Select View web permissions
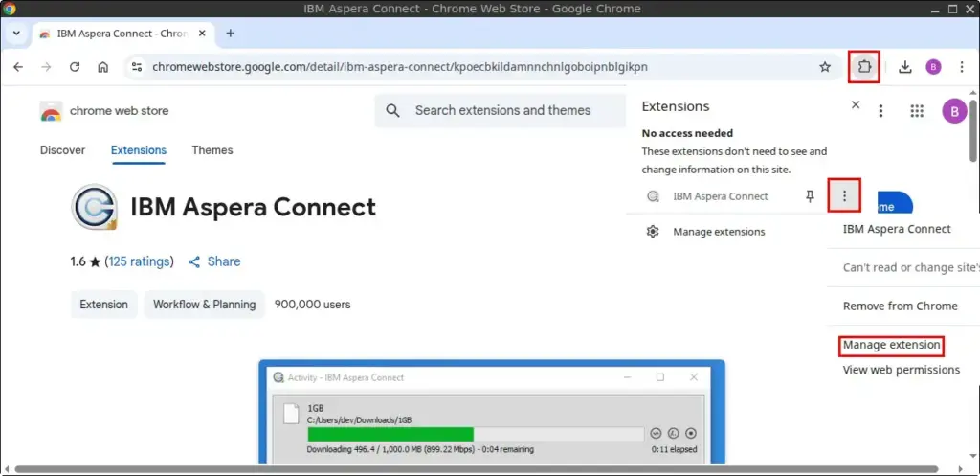The height and width of the screenshot is (476, 980). [902, 370]
